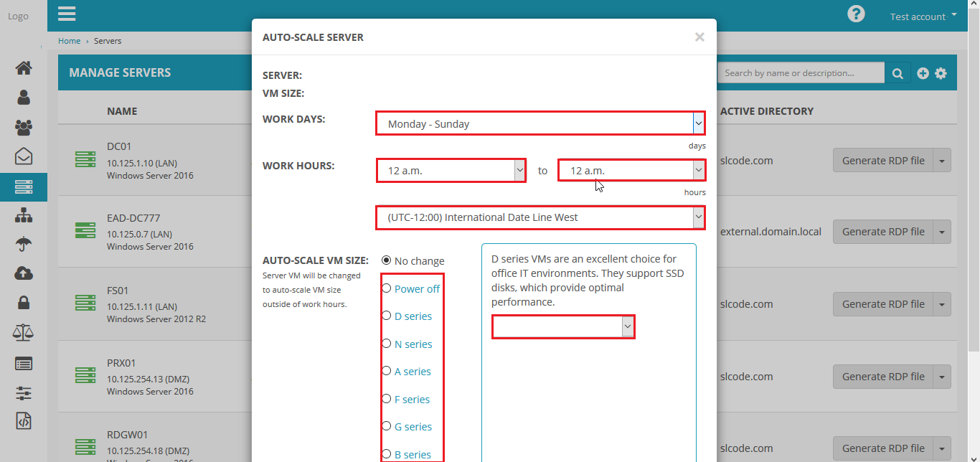The image size is (980, 462).
Task: Click the search magnifier icon
Action: click(x=897, y=73)
